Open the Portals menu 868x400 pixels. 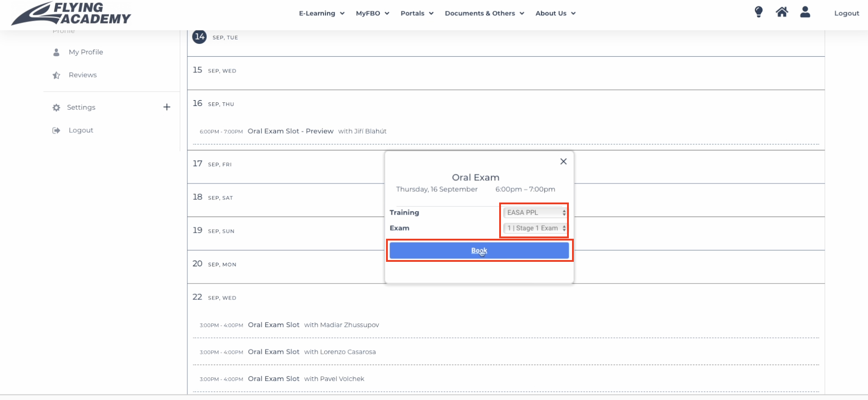[x=417, y=13]
